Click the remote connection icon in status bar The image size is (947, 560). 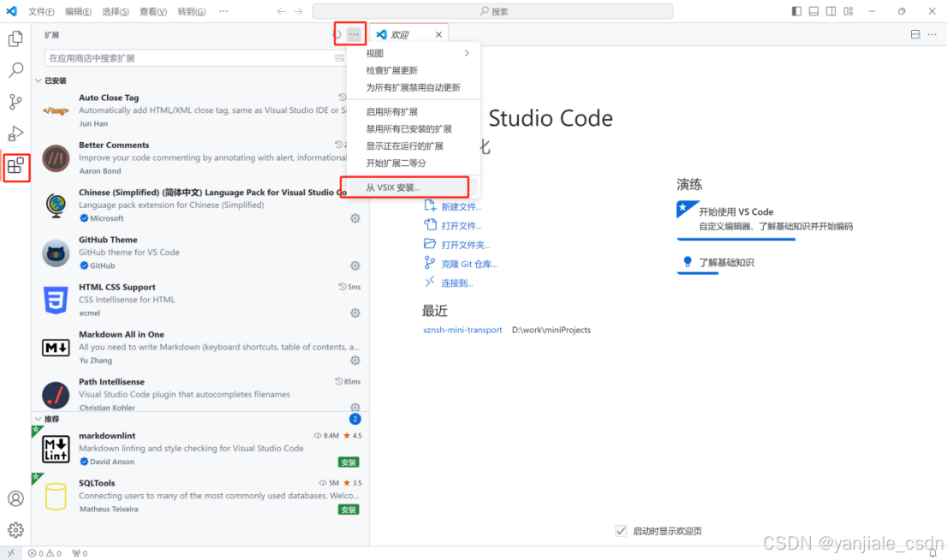[x=11, y=553]
